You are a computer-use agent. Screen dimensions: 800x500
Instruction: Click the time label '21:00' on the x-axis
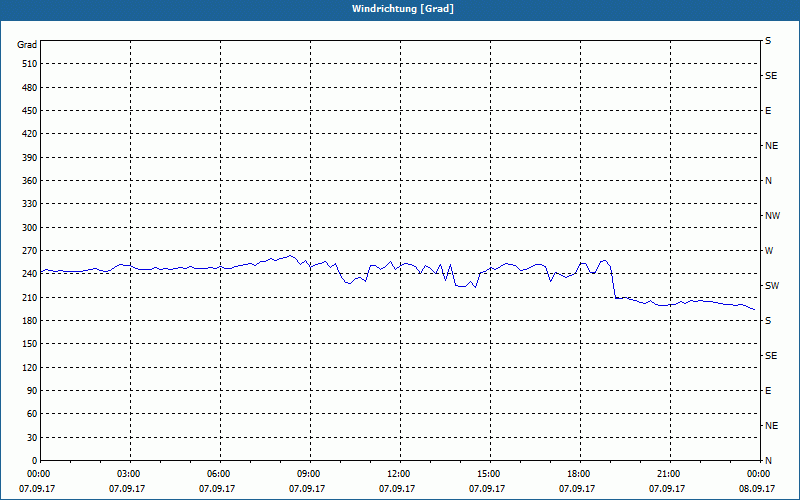pyautogui.click(x=668, y=474)
